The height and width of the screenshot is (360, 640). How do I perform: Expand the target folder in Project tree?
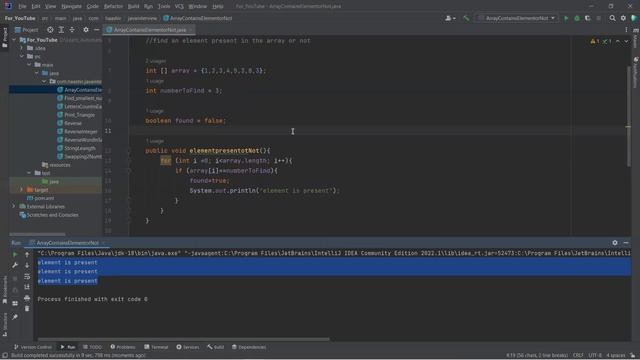click(x=22, y=190)
